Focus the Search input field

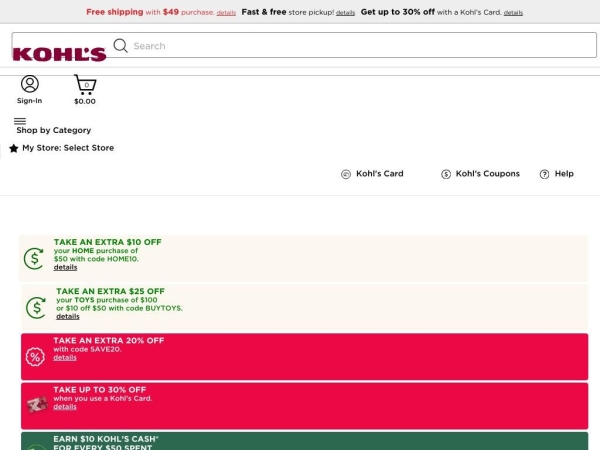point(304,45)
